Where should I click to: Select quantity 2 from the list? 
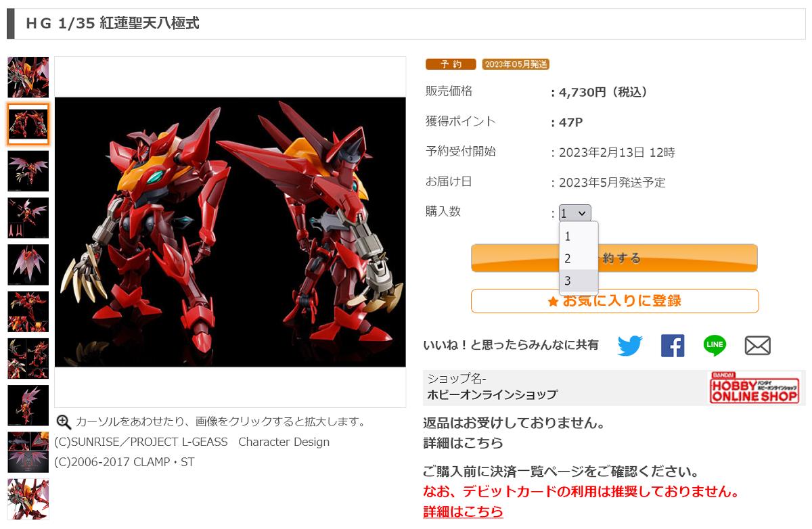(x=579, y=258)
